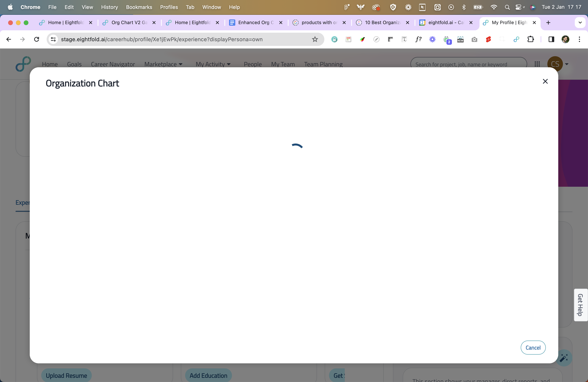Go to the People page
This screenshot has height=382, width=588.
[x=253, y=64]
